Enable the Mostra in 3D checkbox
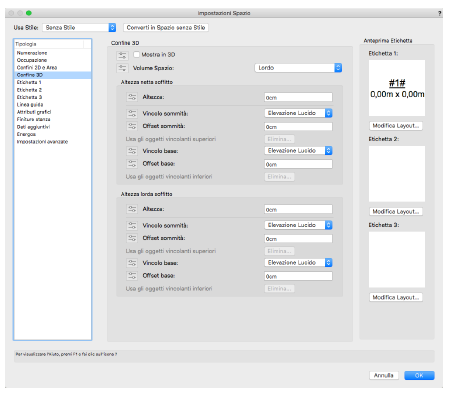Screen dimensions: 450x394 pos(136,54)
